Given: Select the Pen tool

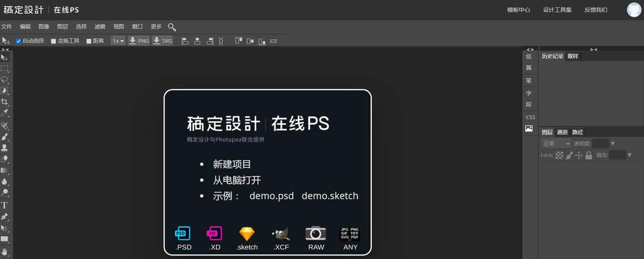Looking at the screenshot, I should (5, 216).
